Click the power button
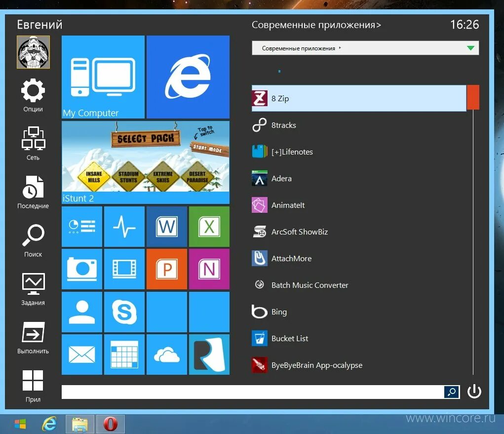This screenshot has height=434, width=504. point(474,392)
